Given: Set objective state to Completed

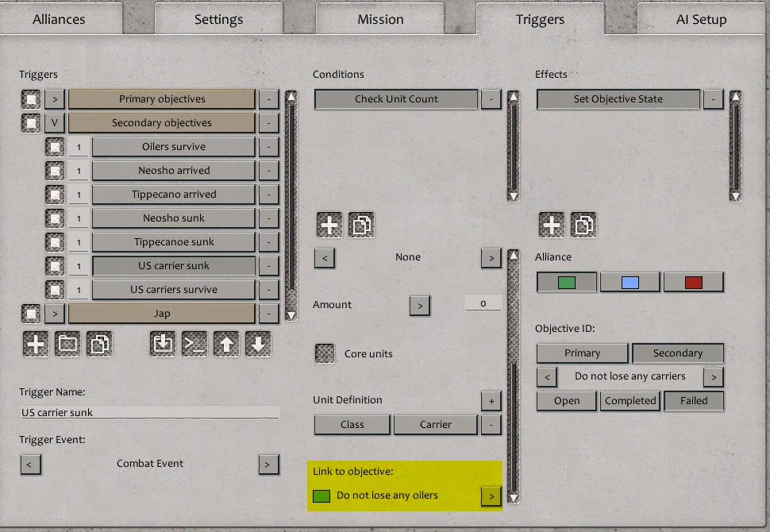Looking at the screenshot, I should click(x=630, y=401).
